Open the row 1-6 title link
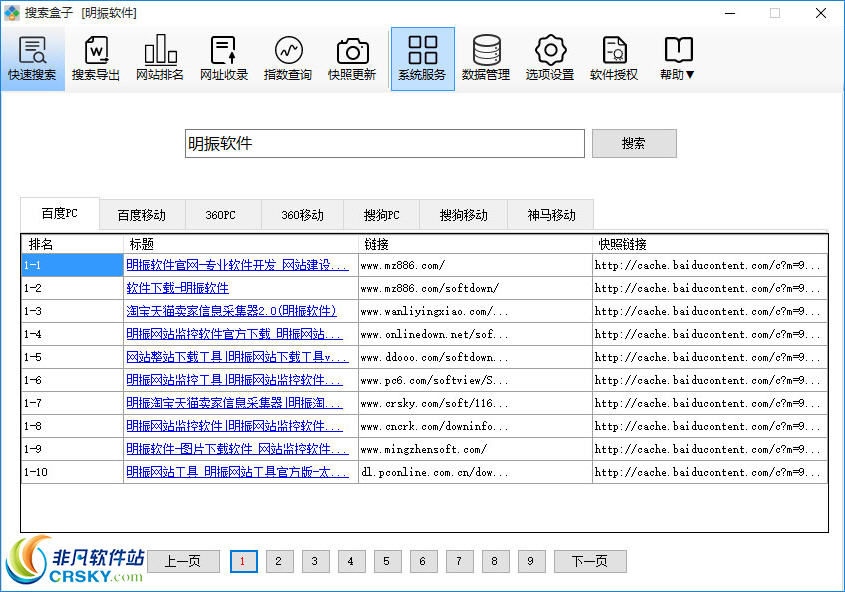 coord(234,380)
